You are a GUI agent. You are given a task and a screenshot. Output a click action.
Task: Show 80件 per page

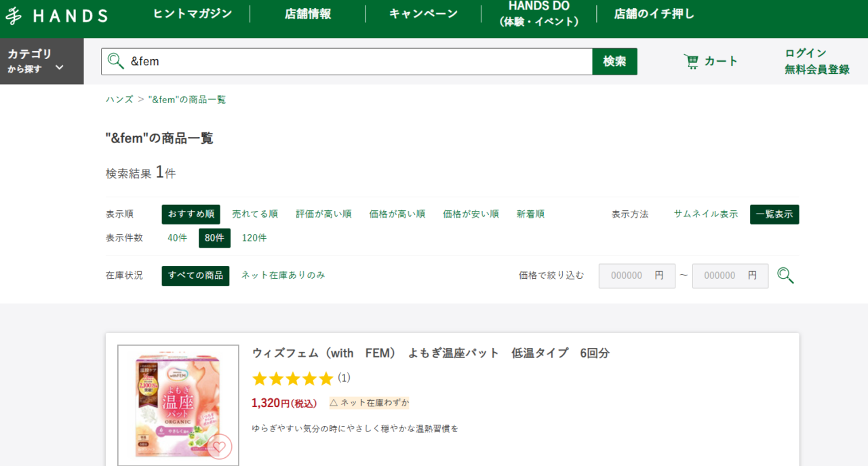click(x=214, y=238)
